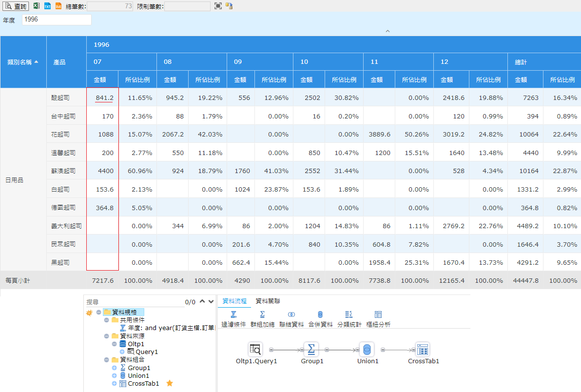Click the 酸起司 product row label
The width and height of the screenshot is (581, 392).
click(x=60, y=98)
